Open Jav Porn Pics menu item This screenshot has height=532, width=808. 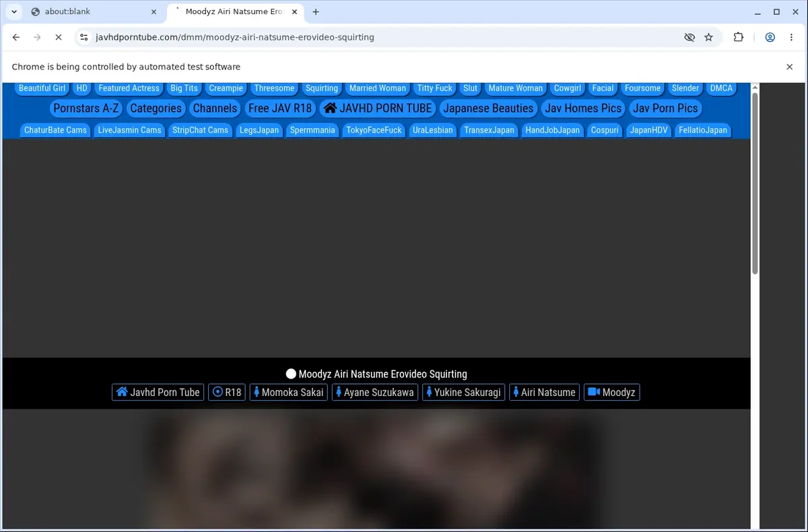(665, 108)
